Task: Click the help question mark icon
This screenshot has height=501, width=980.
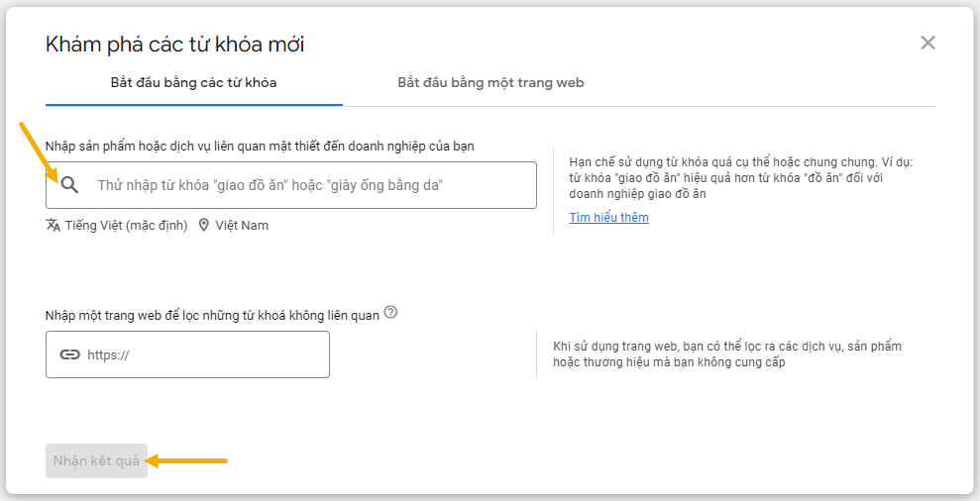Action: pos(390,313)
